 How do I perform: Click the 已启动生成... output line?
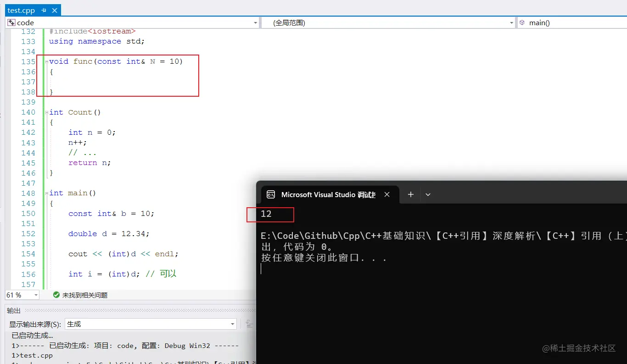pyautogui.click(x=32, y=336)
